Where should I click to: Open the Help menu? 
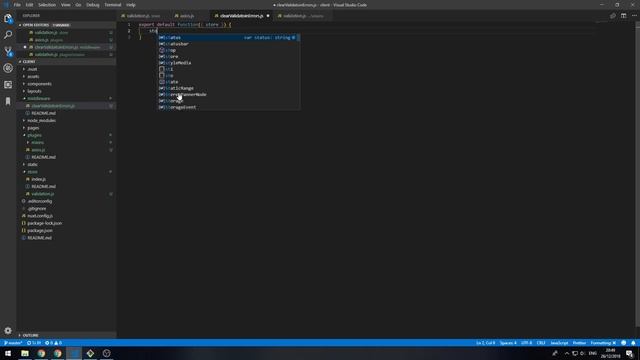point(131,5)
